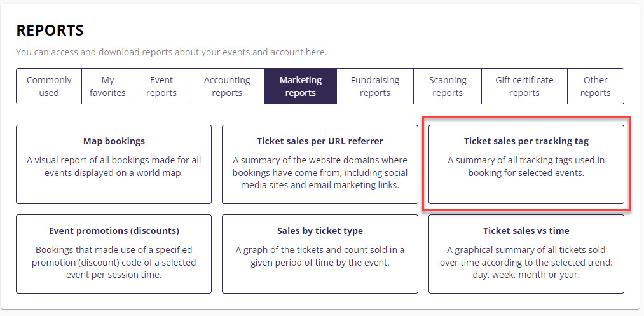Select the Other reports tab

tap(595, 86)
